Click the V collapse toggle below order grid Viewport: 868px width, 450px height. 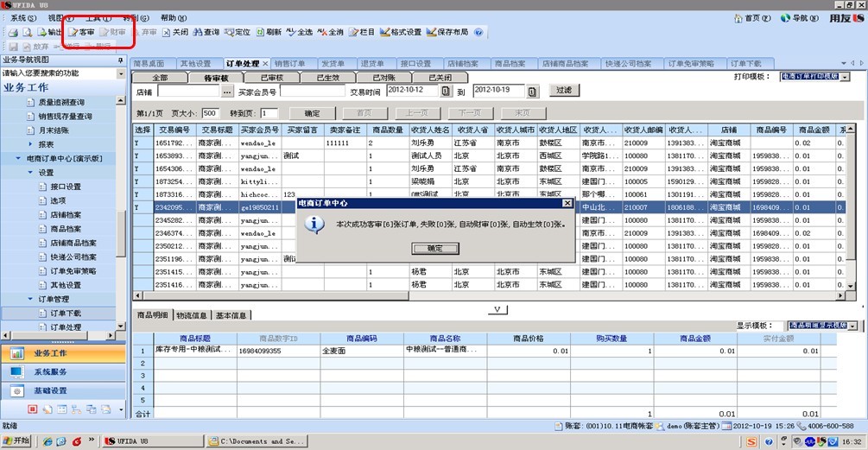497,309
